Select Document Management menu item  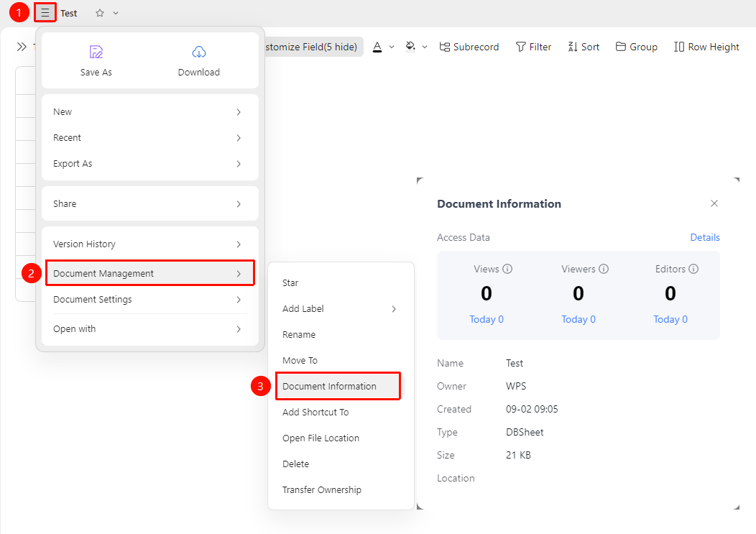tap(150, 274)
